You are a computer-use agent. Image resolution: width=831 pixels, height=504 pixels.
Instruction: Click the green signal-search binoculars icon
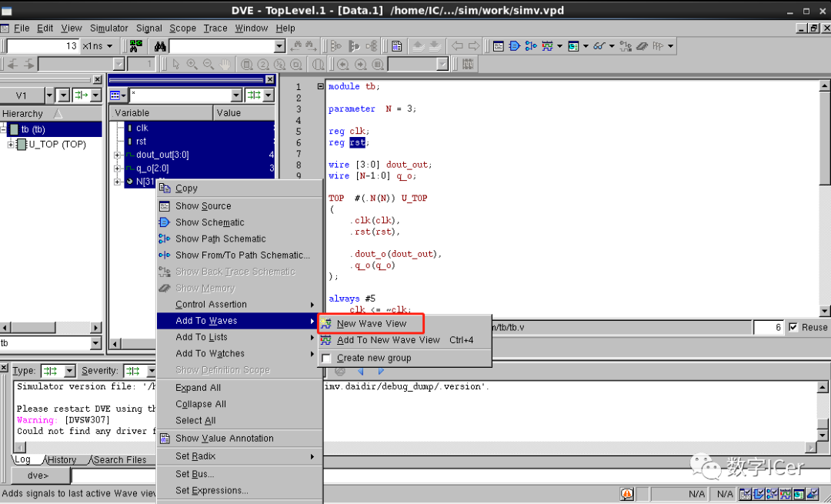pyautogui.click(x=135, y=46)
